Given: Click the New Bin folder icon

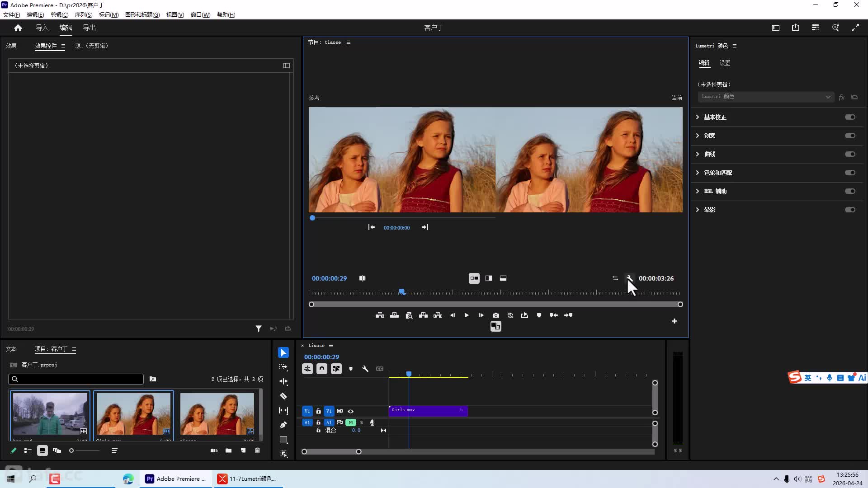Looking at the screenshot, I should coord(229,450).
